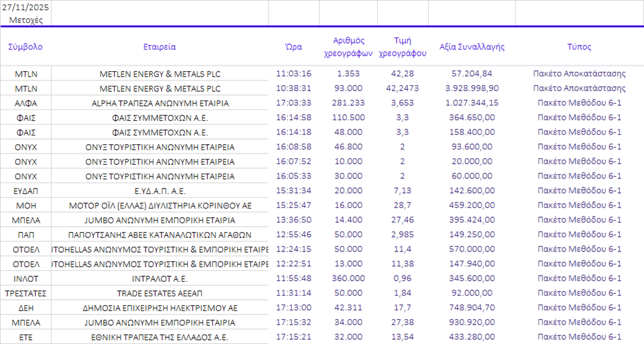The width and height of the screenshot is (644, 344).
Task: Select the ΙΝΛΟΤ symbol cell
Action: click(26, 279)
